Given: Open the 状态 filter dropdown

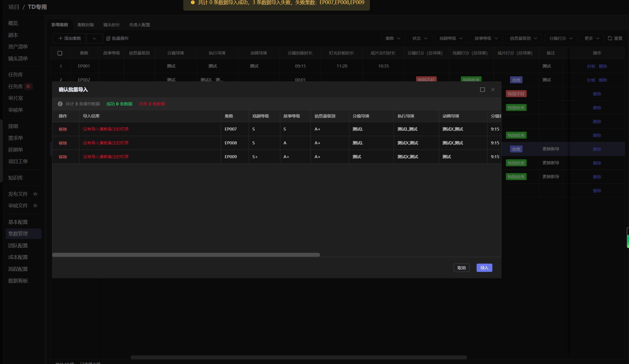Looking at the screenshot, I should pyautogui.click(x=420, y=38).
